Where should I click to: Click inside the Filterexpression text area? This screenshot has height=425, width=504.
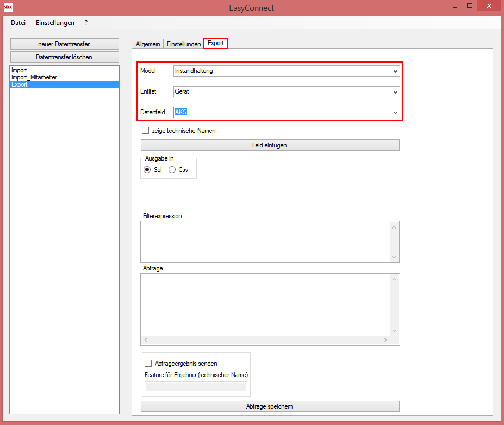coord(266,241)
